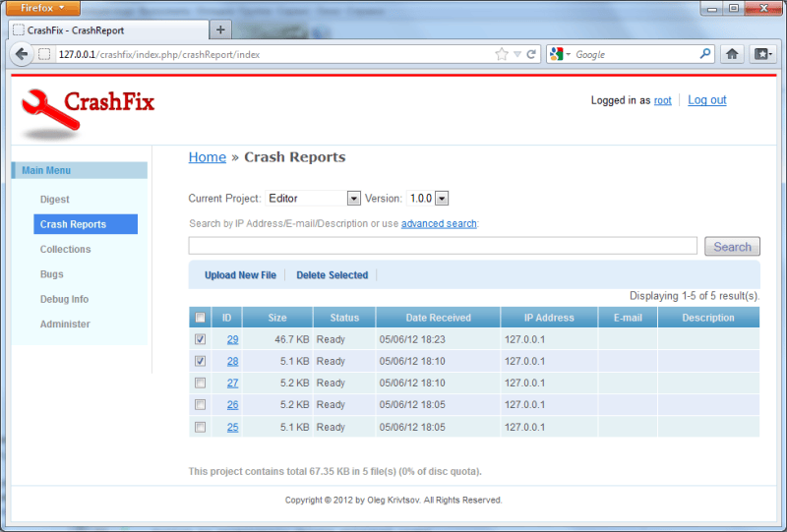Open Collections in the main menu
The image size is (787, 532).
coord(65,249)
